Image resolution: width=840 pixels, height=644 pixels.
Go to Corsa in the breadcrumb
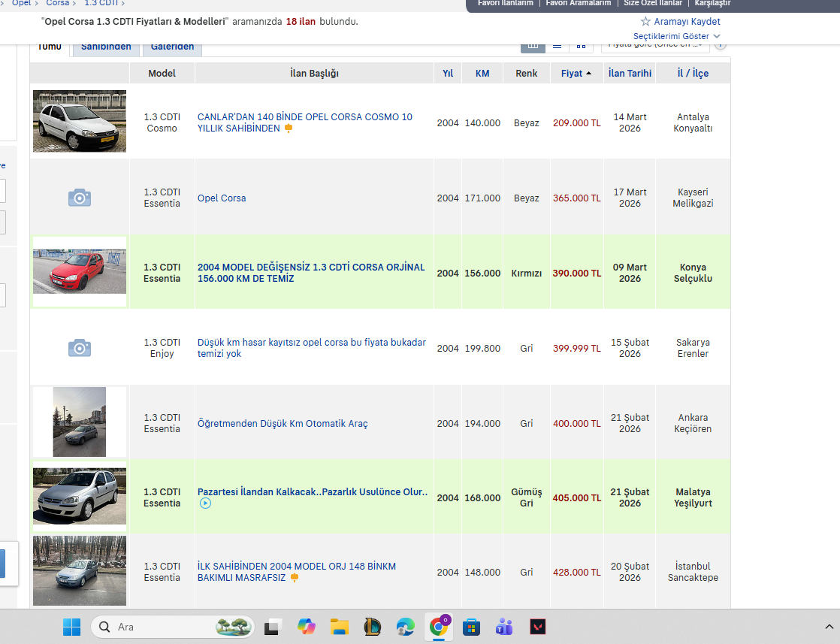click(58, 3)
